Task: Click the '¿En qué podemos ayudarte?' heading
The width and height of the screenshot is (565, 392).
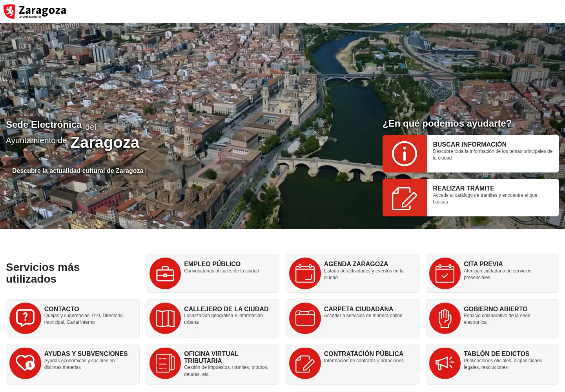Action: [447, 123]
